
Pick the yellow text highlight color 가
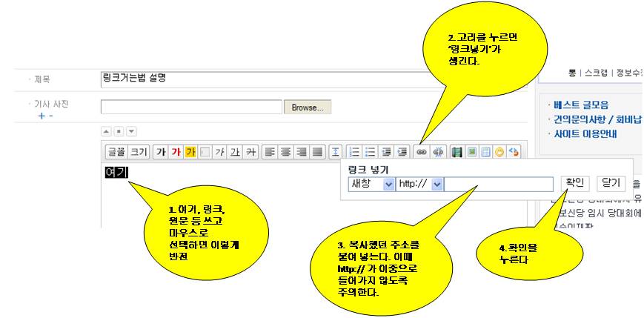click(x=190, y=151)
